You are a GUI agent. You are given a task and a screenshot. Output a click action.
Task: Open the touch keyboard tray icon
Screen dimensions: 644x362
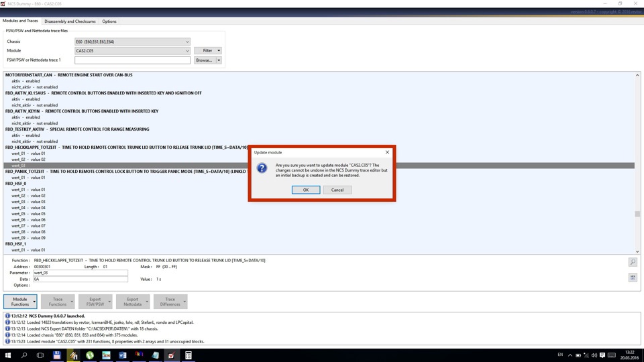[x=612, y=355]
